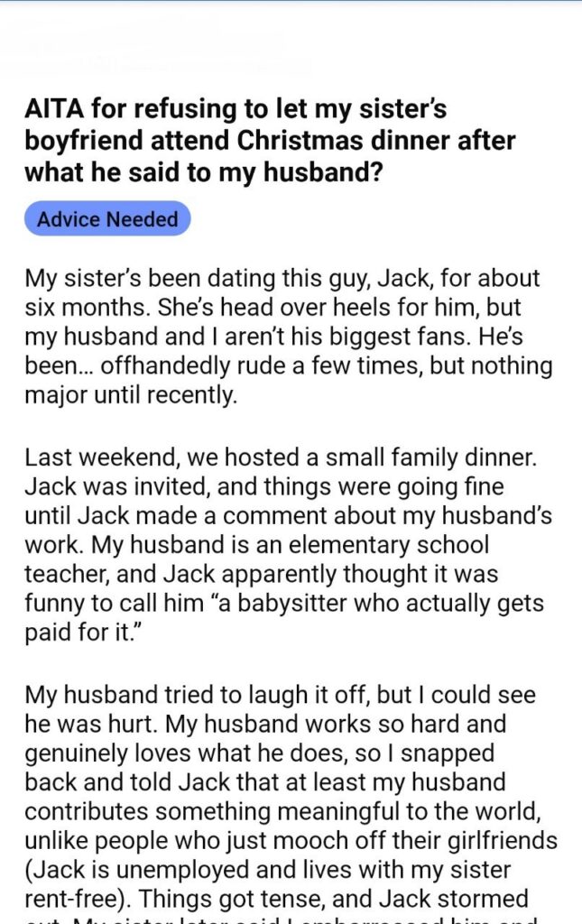
Task: Click the Advice Needed flair tag
Action: [x=107, y=219]
